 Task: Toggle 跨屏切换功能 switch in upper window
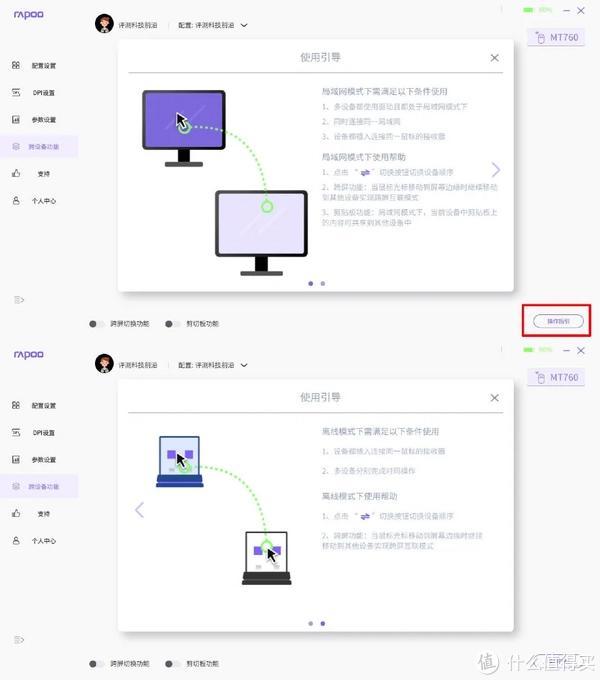(x=96, y=324)
